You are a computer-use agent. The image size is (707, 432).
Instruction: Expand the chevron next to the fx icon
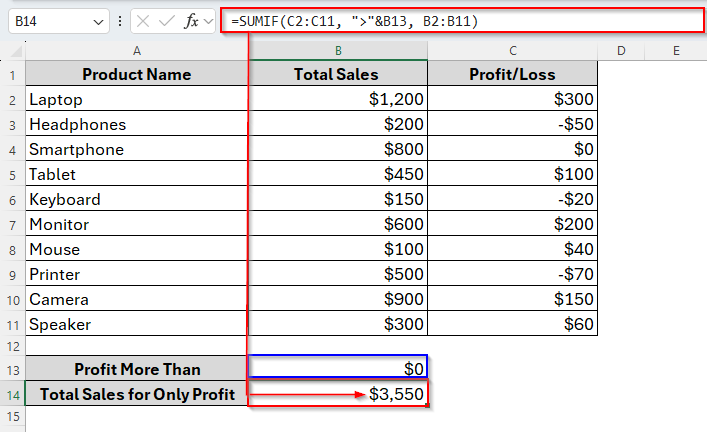[209, 21]
